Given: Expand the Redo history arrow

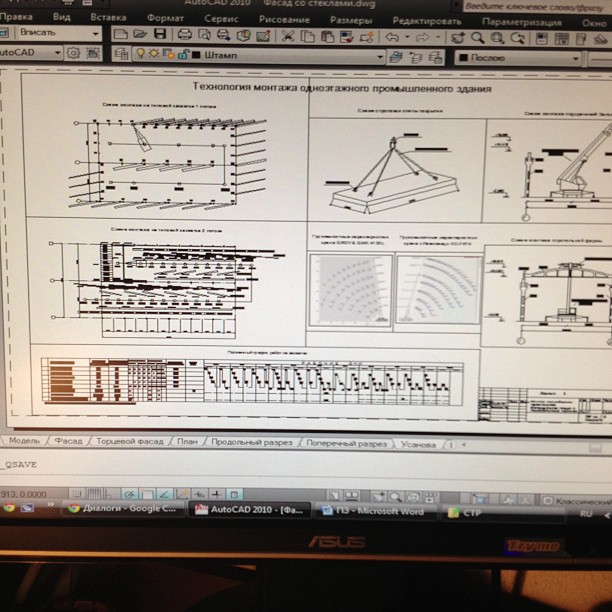Looking at the screenshot, I should tap(438, 38).
